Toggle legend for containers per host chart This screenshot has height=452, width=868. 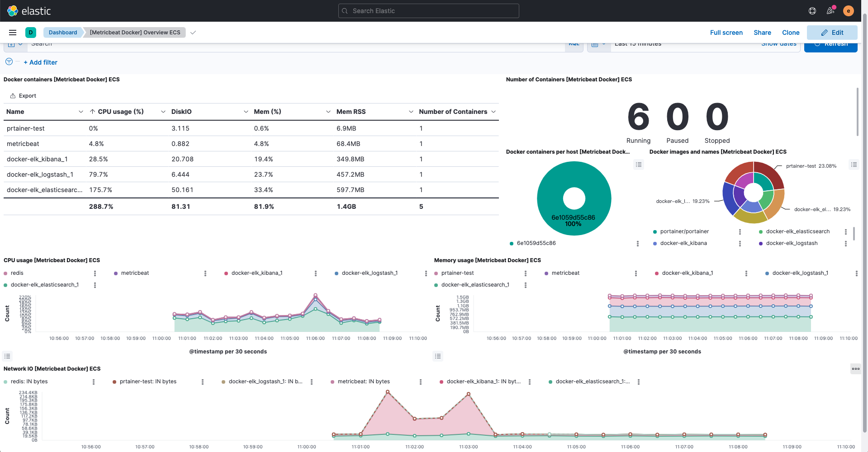[639, 165]
